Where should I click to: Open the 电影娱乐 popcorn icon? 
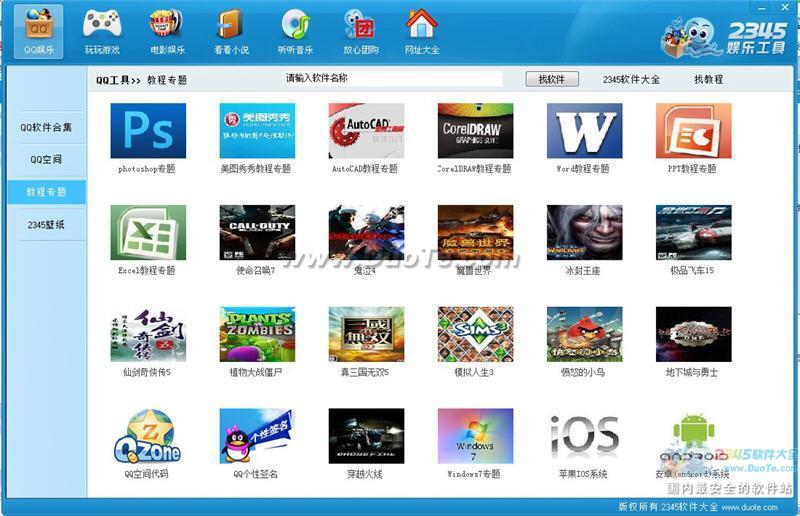tap(166, 24)
